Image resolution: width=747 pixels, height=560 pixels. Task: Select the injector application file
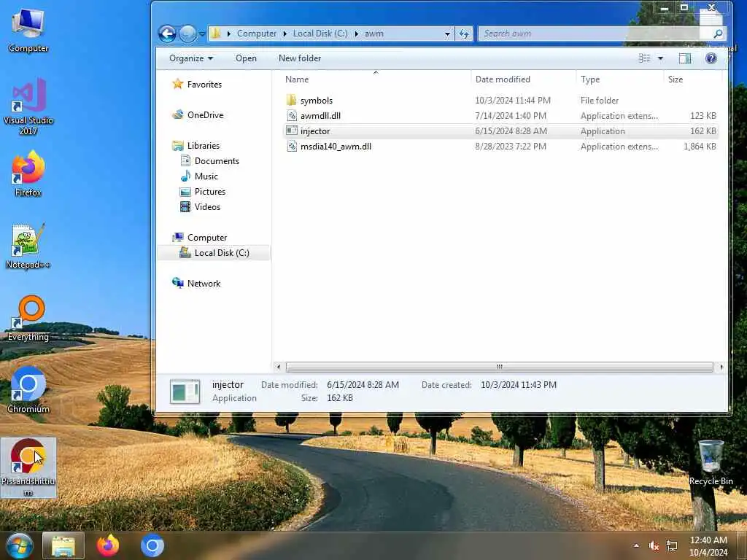[500, 131]
